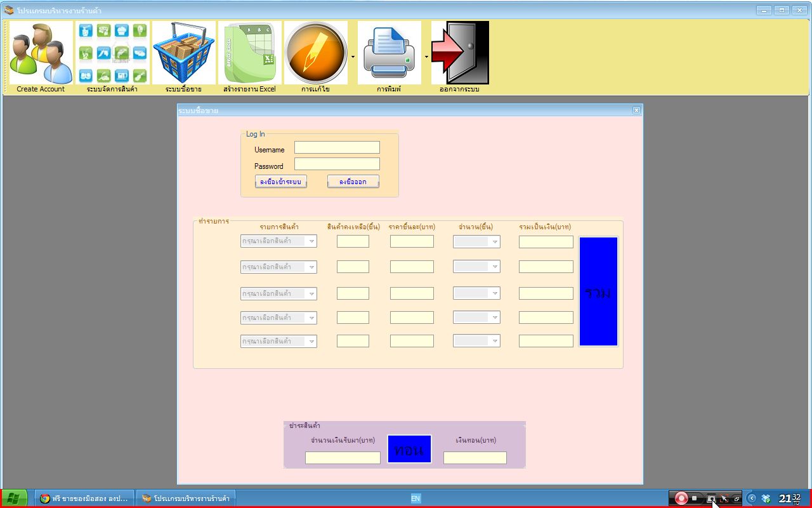The width and height of the screenshot is (812, 508).
Task: Click the blue รวม total button
Action: [598, 291]
